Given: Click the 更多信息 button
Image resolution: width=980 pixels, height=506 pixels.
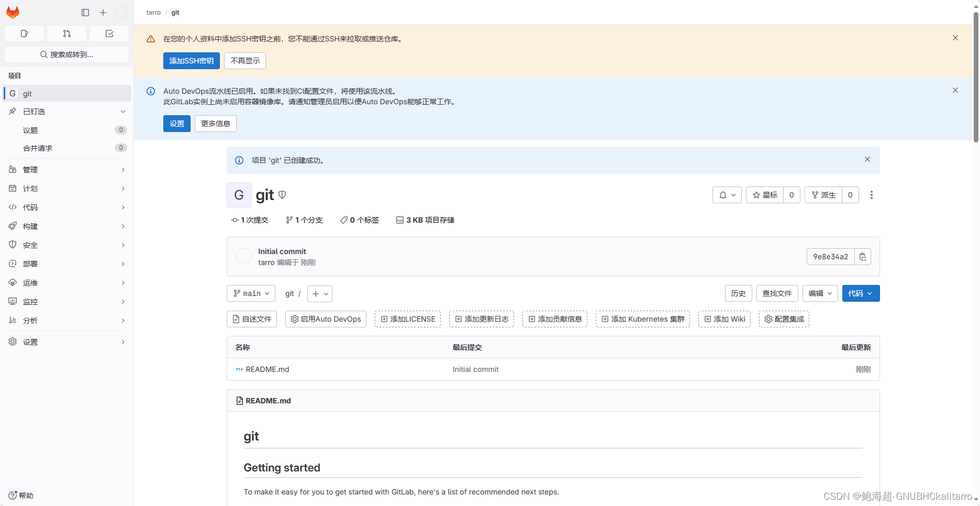Looking at the screenshot, I should 216,124.
